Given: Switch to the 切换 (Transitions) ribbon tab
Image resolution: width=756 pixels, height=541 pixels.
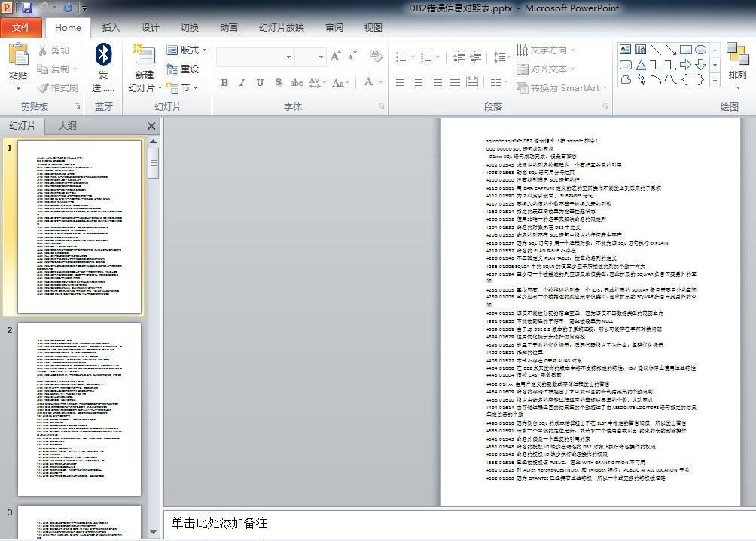Looking at the screenshot, I should [190, 28].
